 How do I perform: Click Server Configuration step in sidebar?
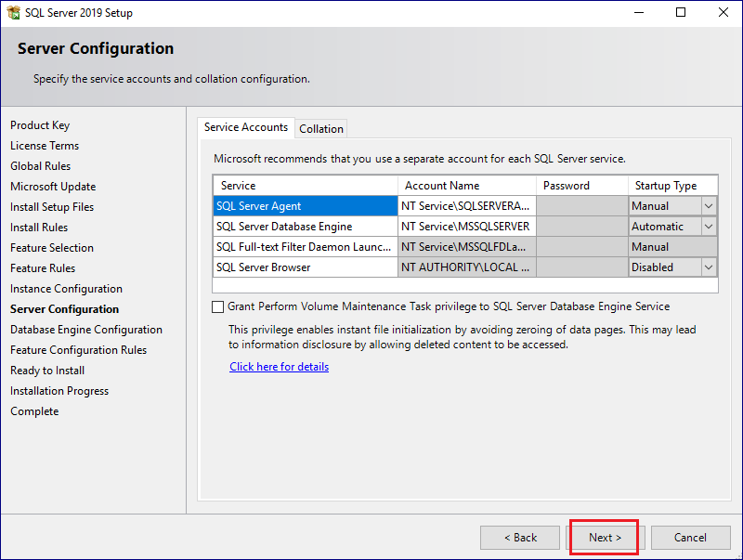(64, 309)
